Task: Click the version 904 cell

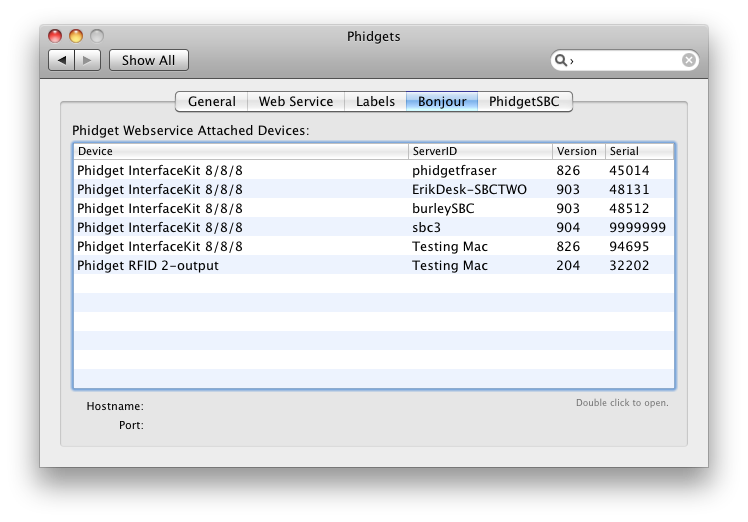Action: (x=568, y=227)
